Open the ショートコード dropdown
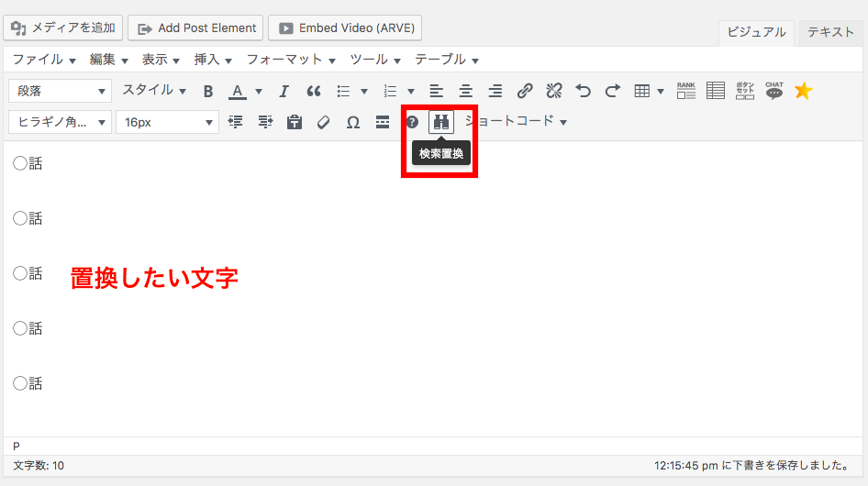Screen dimensions: 868x486 tap(516, 121)
